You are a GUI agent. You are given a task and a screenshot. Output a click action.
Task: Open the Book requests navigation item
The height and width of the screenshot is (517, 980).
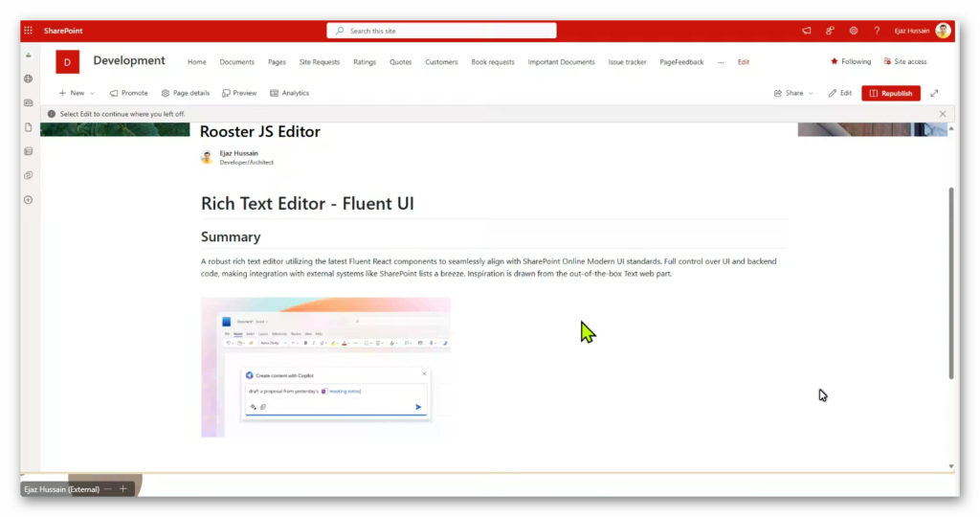pyautogui.click(x=493, y=62)
